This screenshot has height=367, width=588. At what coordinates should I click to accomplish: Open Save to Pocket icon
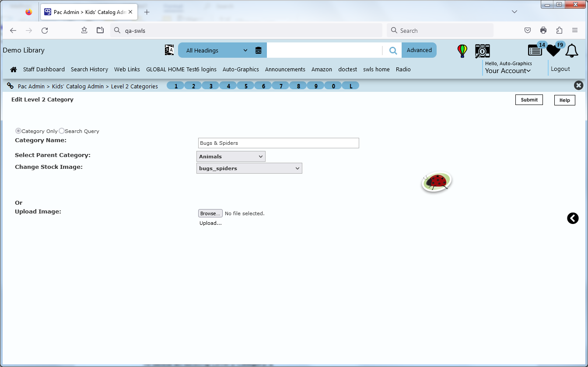(x=528, y=31)
